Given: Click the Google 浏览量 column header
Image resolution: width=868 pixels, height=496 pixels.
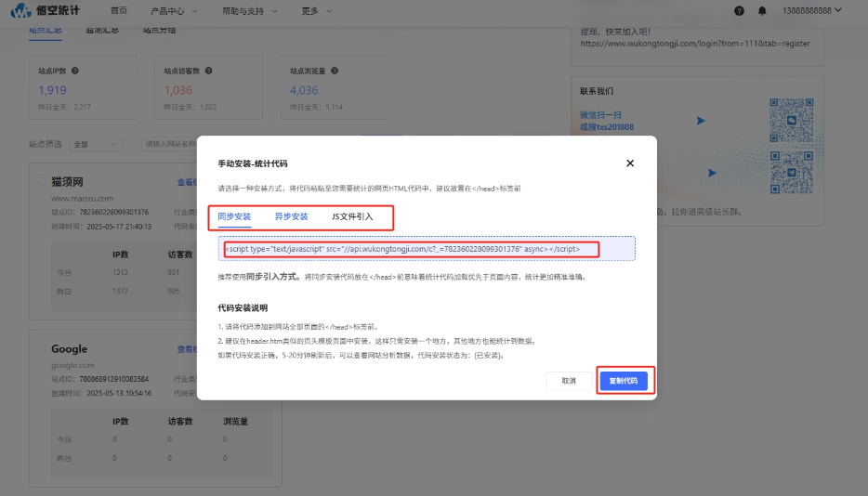Looking at the screenshot, I should click(235, 422).
